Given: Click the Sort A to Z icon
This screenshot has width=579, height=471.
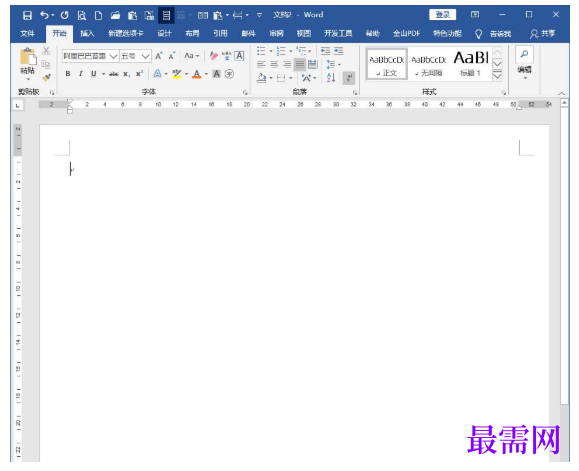Looking at the screenshot, I should [331, 78].
